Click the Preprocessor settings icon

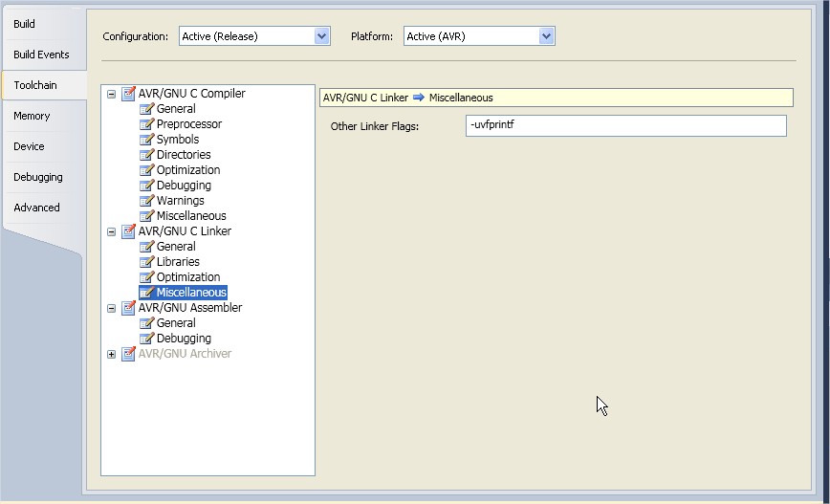click(x=146, y=124)
